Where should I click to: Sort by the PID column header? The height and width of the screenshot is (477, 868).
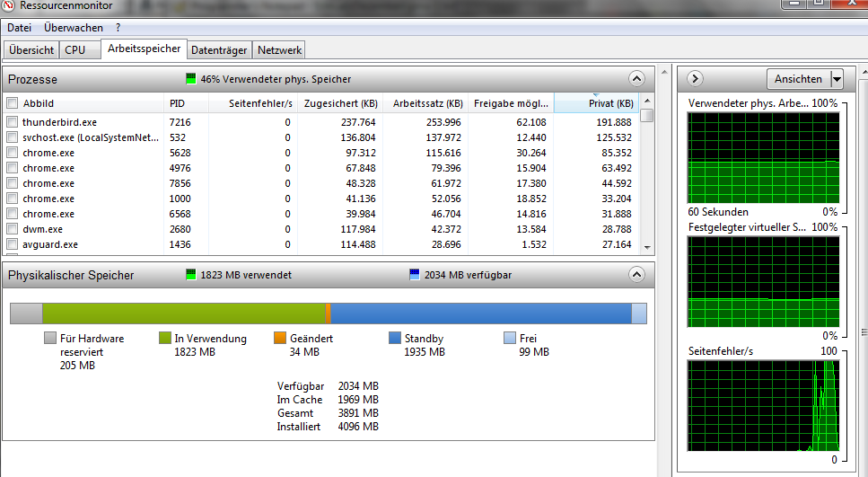coord(186,103)
